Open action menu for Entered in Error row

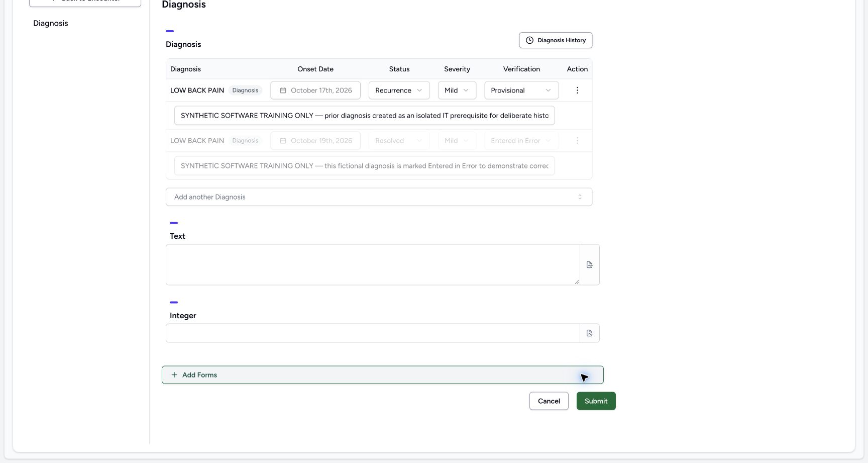[577, 141]
